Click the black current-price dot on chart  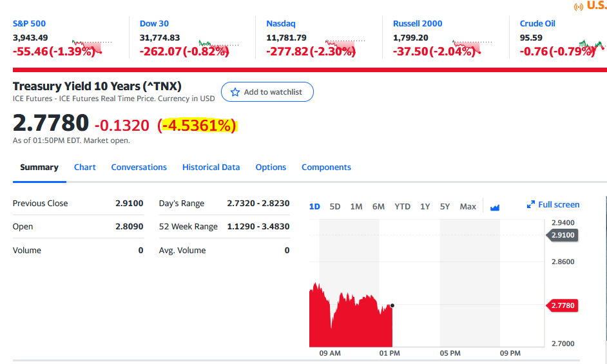(392, 305)
